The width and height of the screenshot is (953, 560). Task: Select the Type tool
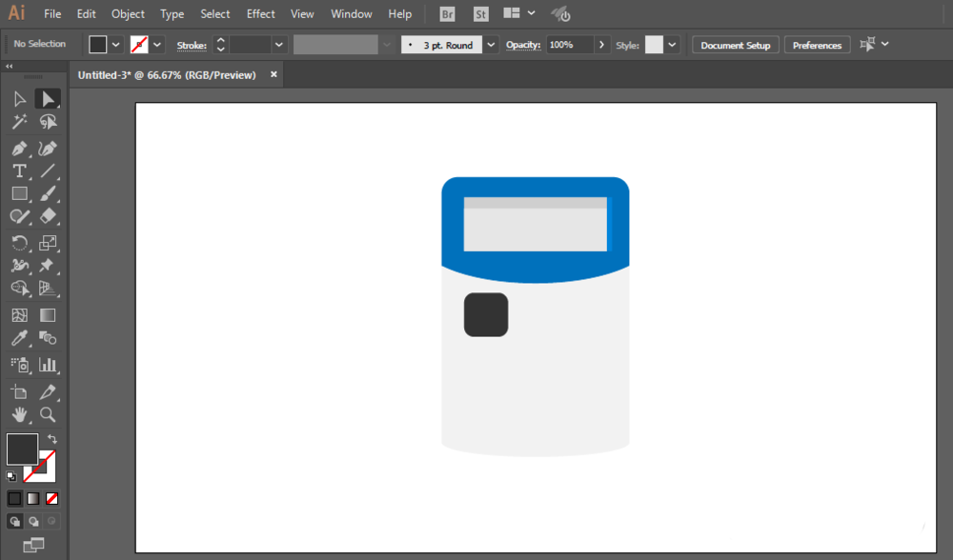point(19,171)
